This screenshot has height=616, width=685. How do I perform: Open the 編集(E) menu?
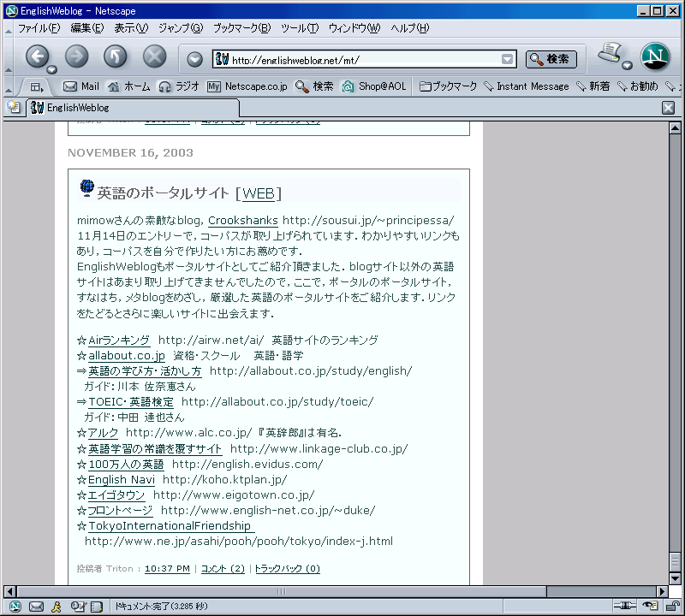(x=87, y=28)
